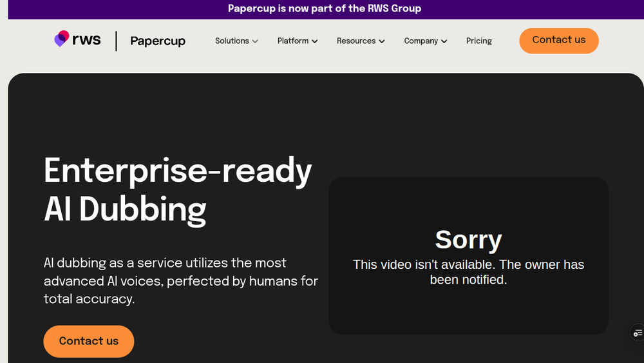Expand the Solutions menu
Image resolution: width=644 pixels, height=363 pixels.
coord(236,41)
